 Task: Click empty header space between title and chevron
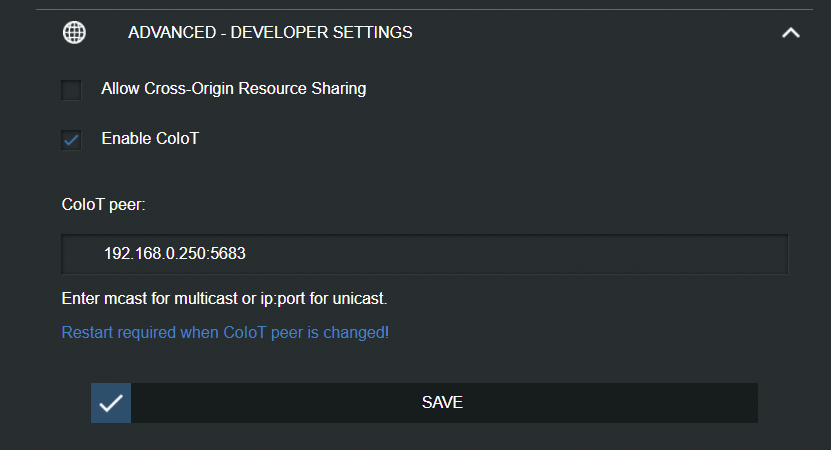click(x=594, y=32)
